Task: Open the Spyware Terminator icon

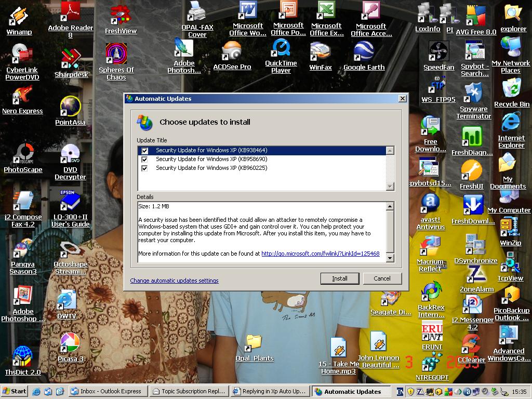Action: 474,101
